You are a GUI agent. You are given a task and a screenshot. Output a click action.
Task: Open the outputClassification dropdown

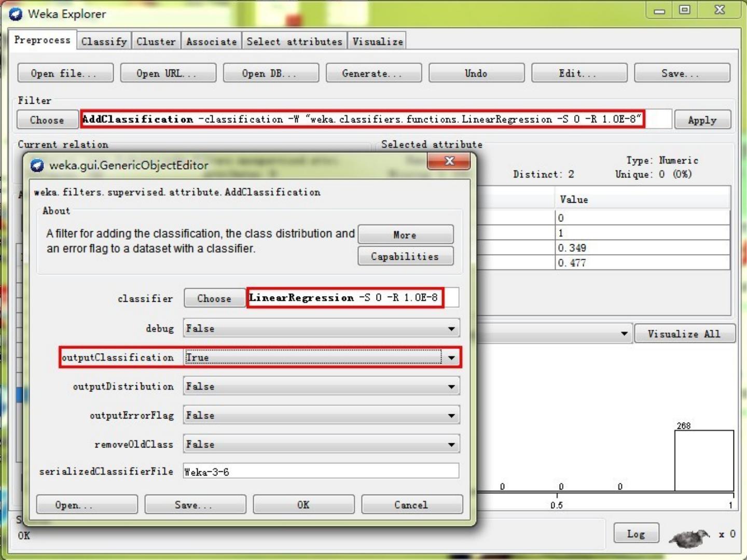click(322, 357)
